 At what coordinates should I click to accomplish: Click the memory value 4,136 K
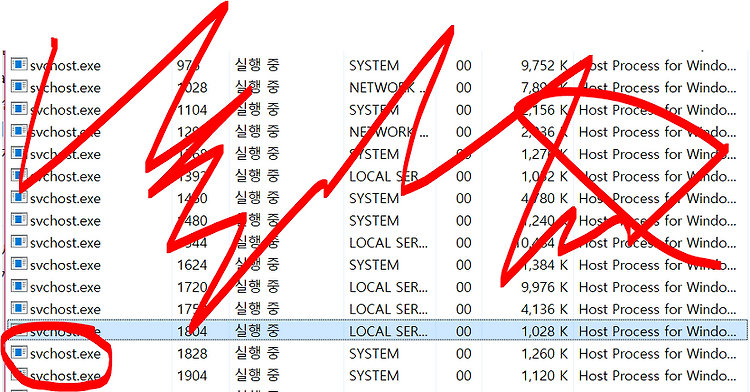pos(544,309)
